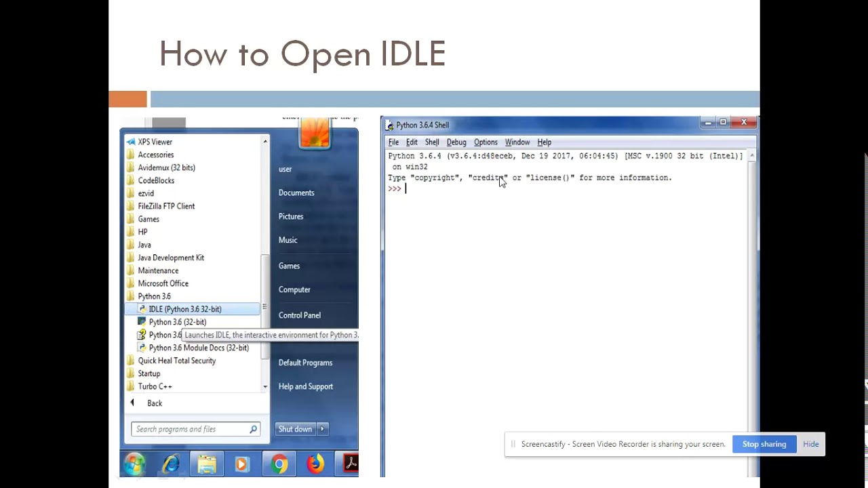Maximize the Python 3.6.4 Shell window

click(x=724, y=123)
